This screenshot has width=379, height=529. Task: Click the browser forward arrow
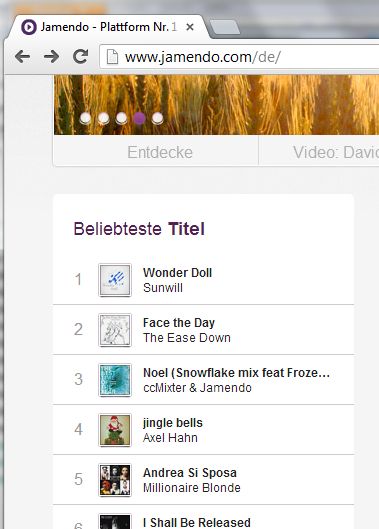51,56
